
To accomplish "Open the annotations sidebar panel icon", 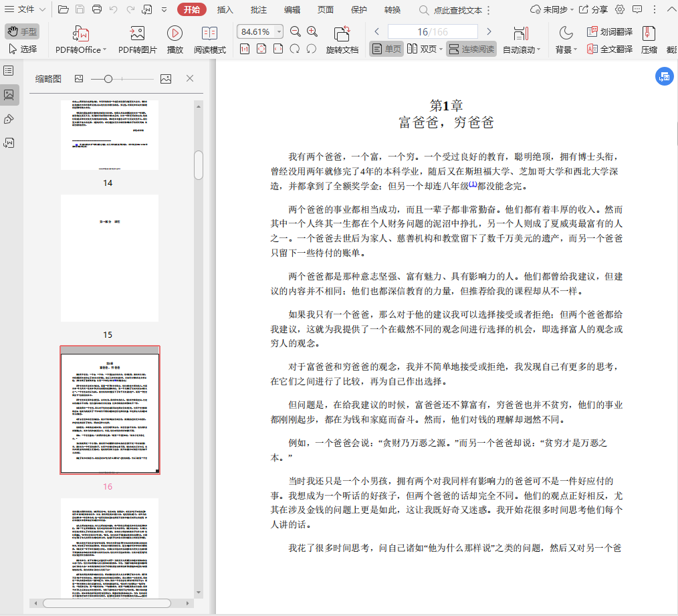I will tap(9, 120).
